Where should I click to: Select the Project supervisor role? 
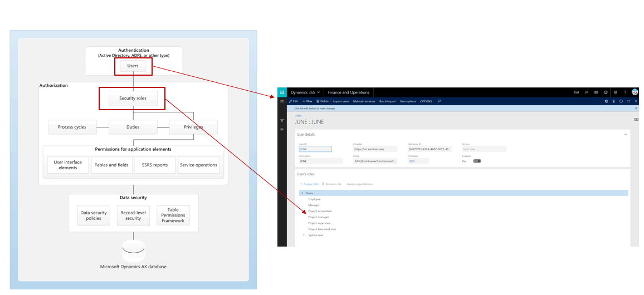pyautogui.click(x=319, y=223)
